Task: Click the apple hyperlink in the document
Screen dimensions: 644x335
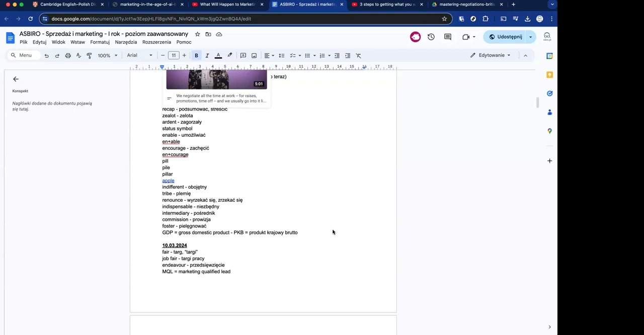Action: (x=168, y=181)
